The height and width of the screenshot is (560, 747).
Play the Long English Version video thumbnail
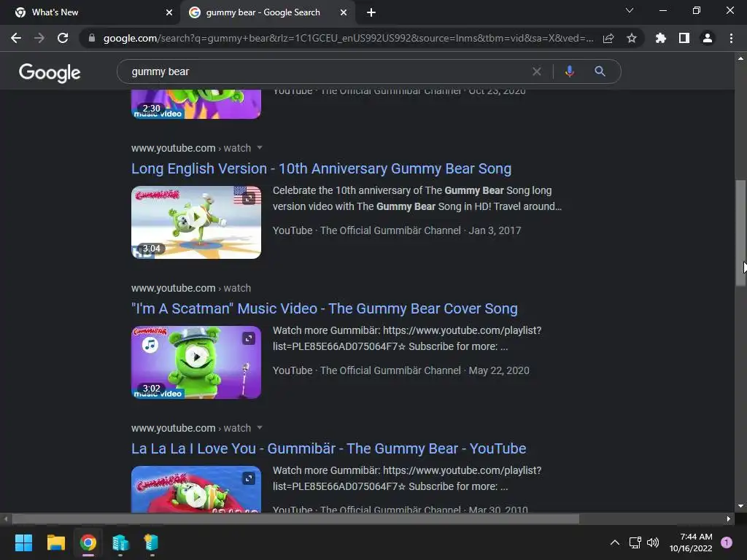tap(196, 222)
